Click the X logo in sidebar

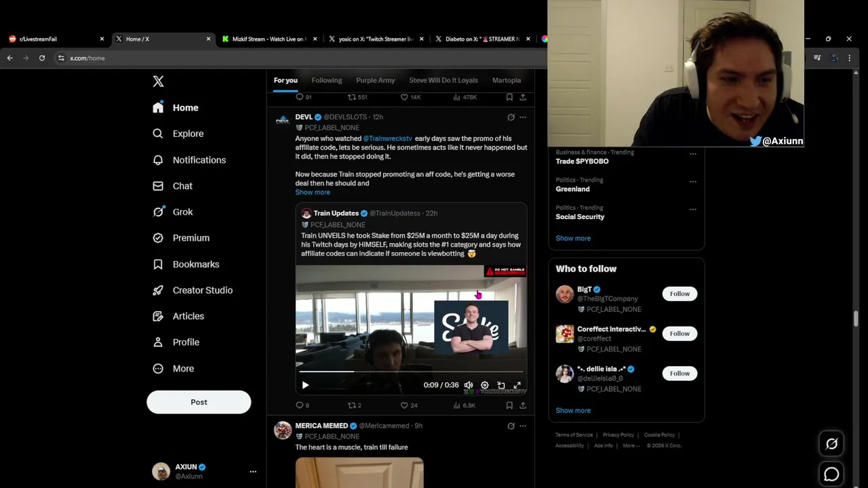coord(158,81)
